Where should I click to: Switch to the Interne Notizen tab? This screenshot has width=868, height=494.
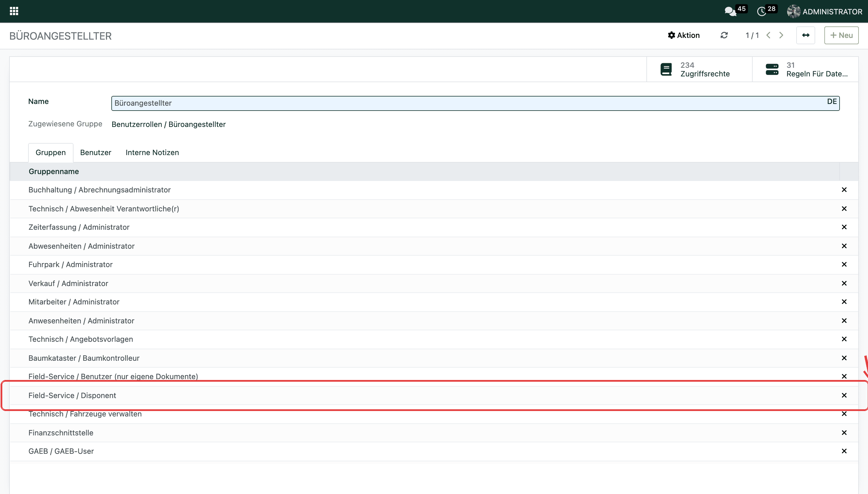pos(152,152)
